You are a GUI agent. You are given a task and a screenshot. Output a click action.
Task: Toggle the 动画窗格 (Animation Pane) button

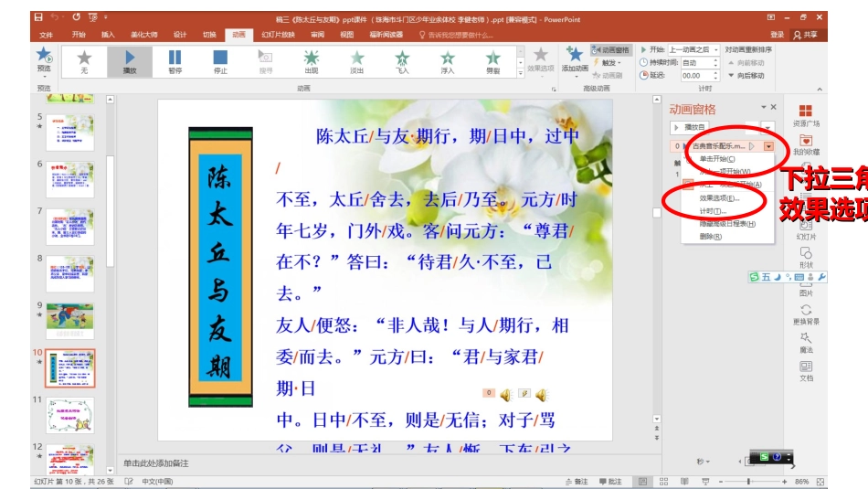610,50
